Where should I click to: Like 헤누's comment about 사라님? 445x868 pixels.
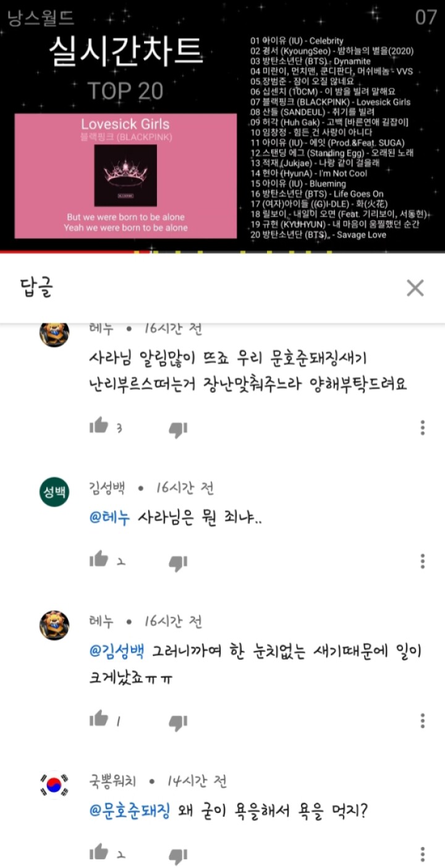[x=99, y=426]
